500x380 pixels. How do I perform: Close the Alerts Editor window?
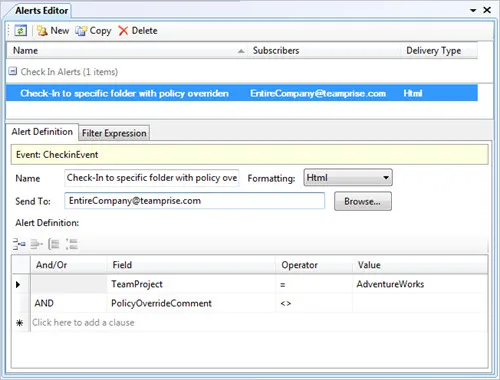(x=487, y=10)
